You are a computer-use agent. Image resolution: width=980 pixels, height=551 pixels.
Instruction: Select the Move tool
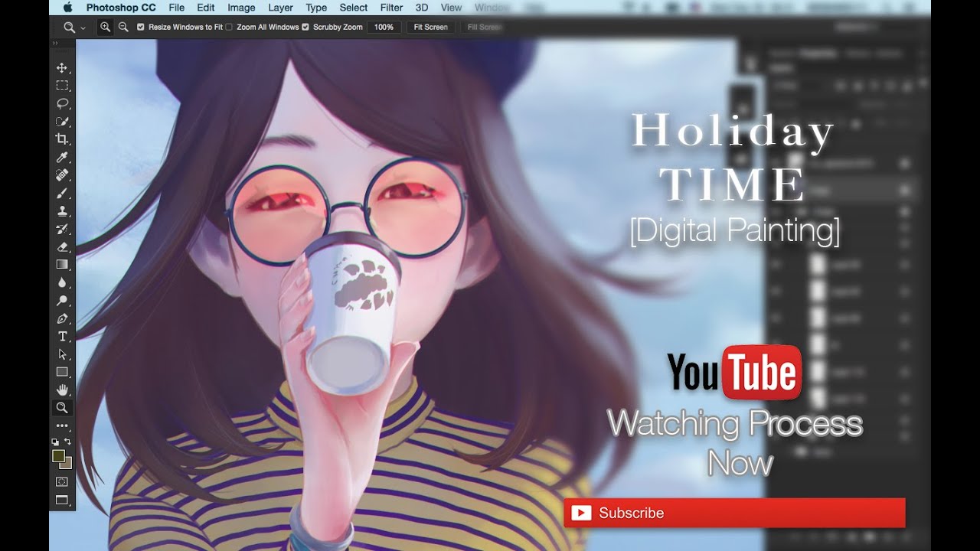point(62,68)
